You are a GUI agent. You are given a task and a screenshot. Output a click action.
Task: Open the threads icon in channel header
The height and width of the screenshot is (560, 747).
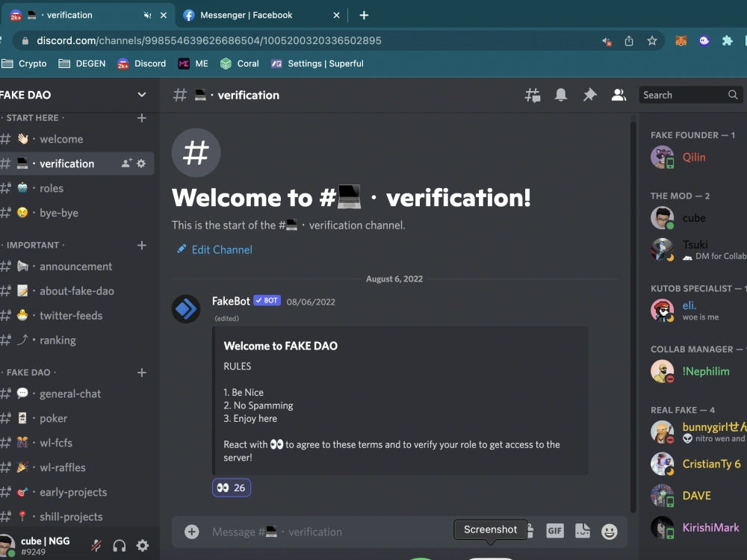click(x=532, y=95)
